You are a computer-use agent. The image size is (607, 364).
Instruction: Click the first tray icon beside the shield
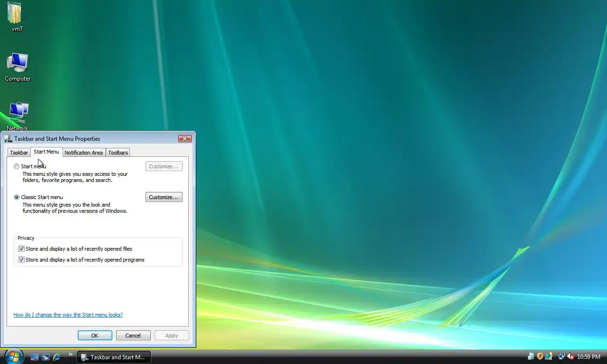[531, 356]
